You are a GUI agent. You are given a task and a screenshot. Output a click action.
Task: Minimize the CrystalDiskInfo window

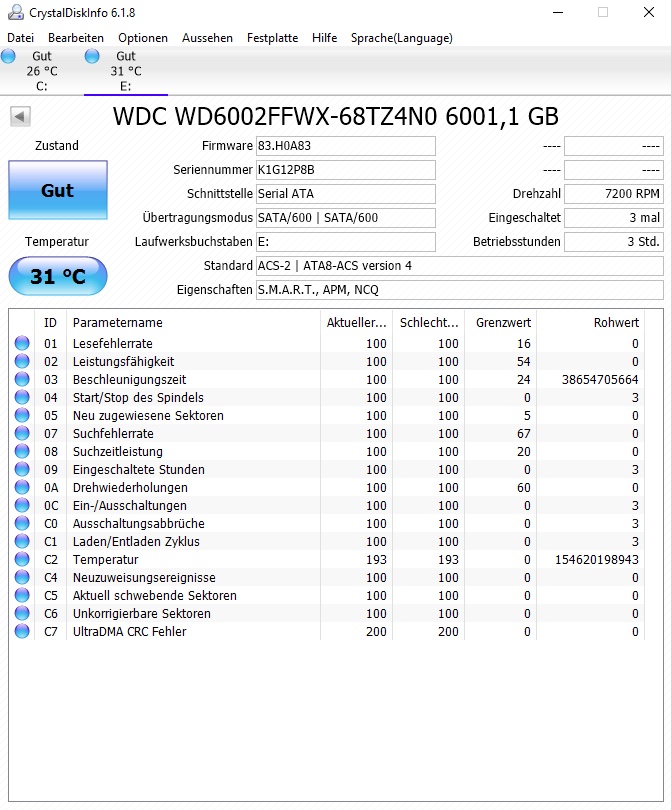[558, 12]
